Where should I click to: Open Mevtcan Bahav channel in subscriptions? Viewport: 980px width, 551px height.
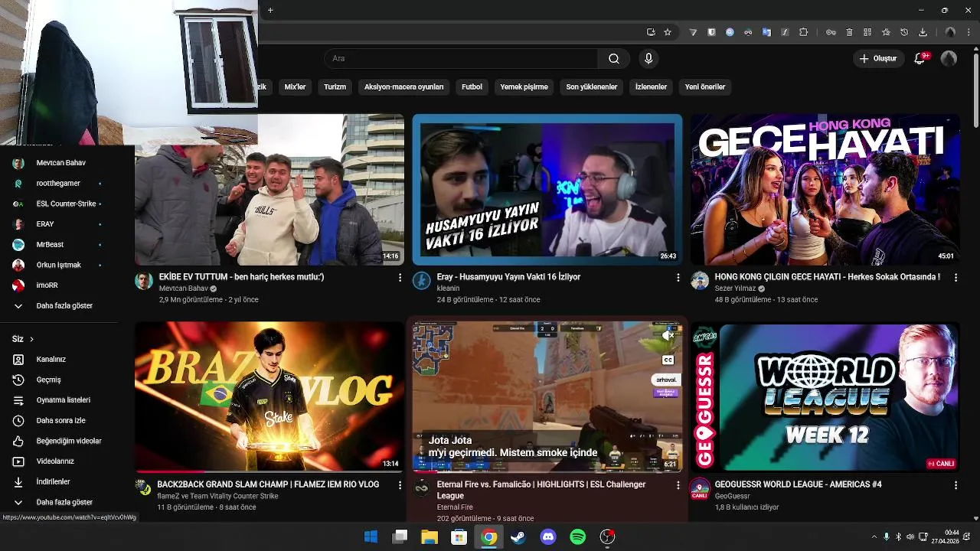pos(59,163)
